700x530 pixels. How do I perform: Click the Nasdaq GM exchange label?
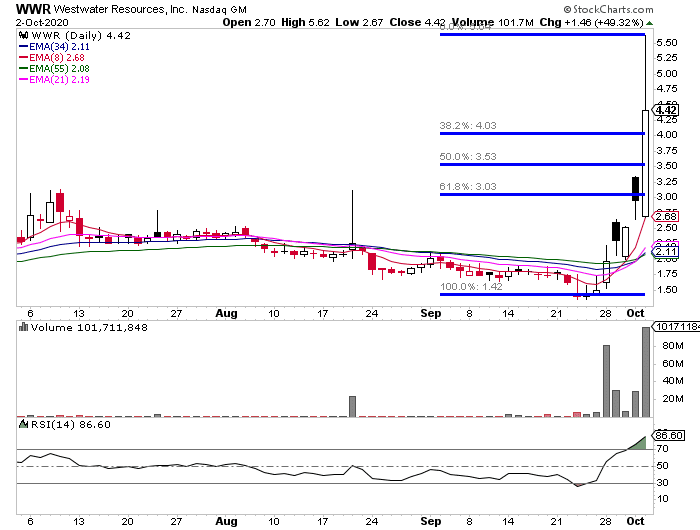click(219, 10)
